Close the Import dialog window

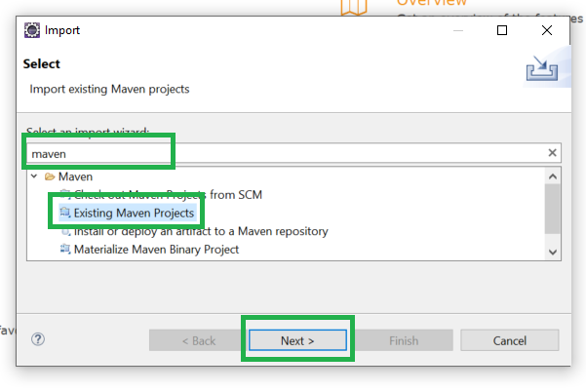pyautogui.click(x=547, y=30)
